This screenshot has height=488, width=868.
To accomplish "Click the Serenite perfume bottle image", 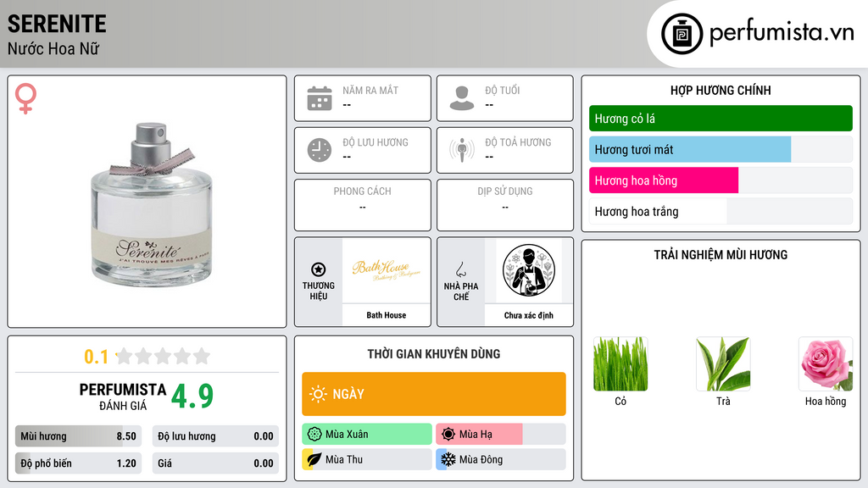I will pyautogui.click(x=152, y=203).
